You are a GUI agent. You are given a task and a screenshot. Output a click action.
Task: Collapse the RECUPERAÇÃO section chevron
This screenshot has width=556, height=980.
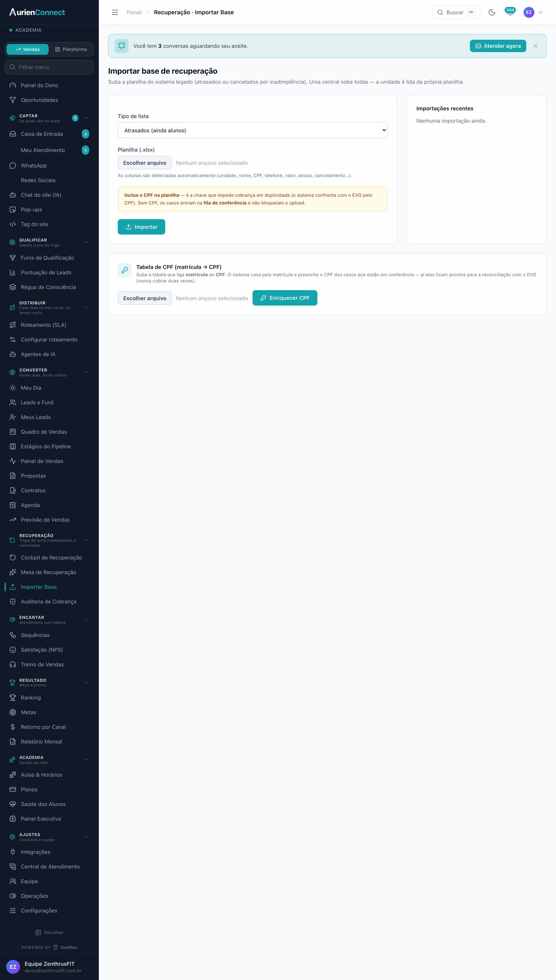tap(86, 540)
